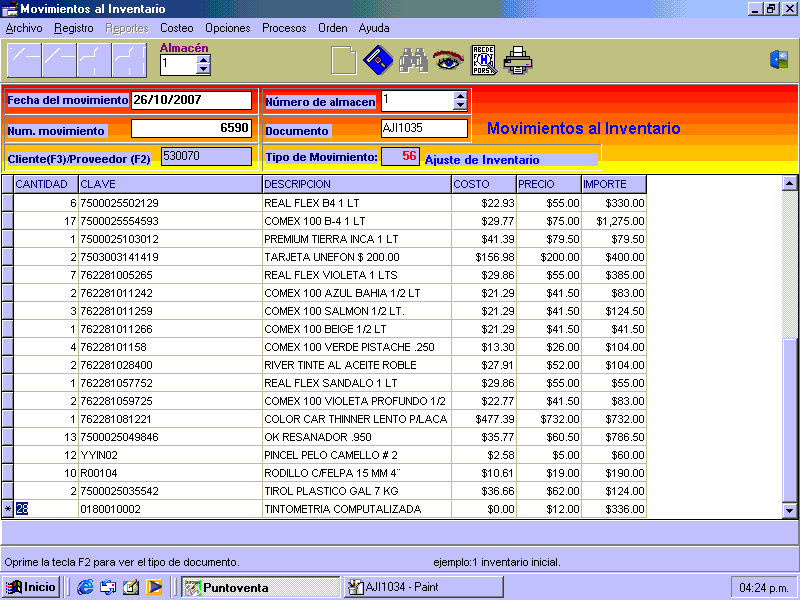Screen dimensions: 800x600
Task: Click the first record navigation button
Action: pos(24,61)
